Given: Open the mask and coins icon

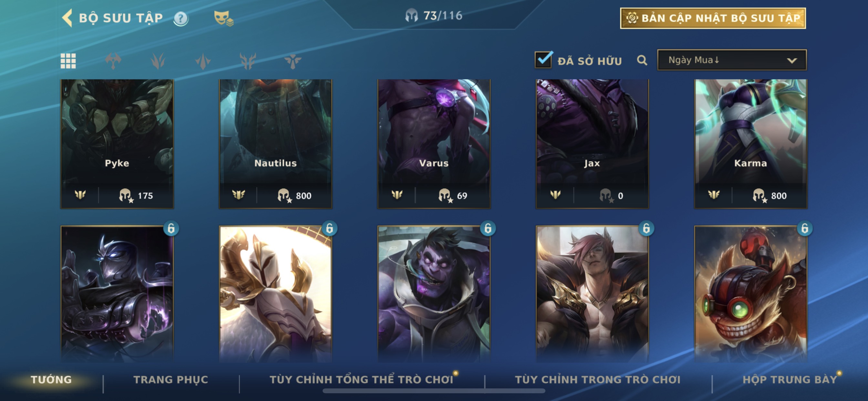Looking at the screenshot, I should click(223, 18).
